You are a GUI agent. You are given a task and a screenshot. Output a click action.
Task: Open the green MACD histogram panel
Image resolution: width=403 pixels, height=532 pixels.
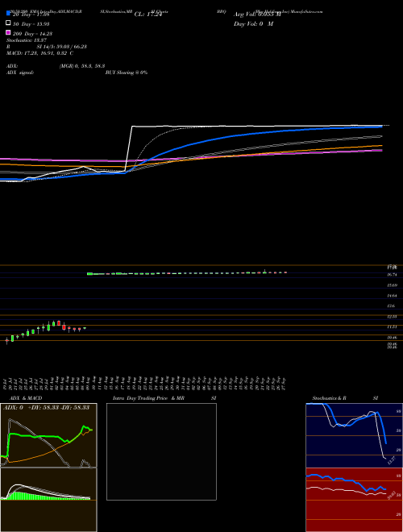pyautogui.click(x=48, y=500)
